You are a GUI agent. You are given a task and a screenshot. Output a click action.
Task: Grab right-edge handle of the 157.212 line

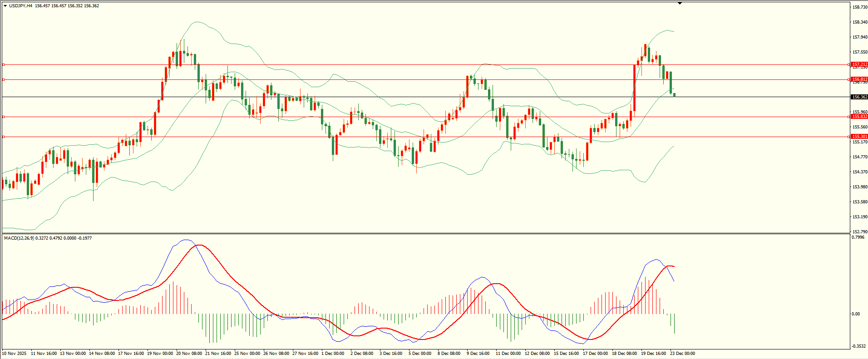pyautogui.click(x=848, y=65)
